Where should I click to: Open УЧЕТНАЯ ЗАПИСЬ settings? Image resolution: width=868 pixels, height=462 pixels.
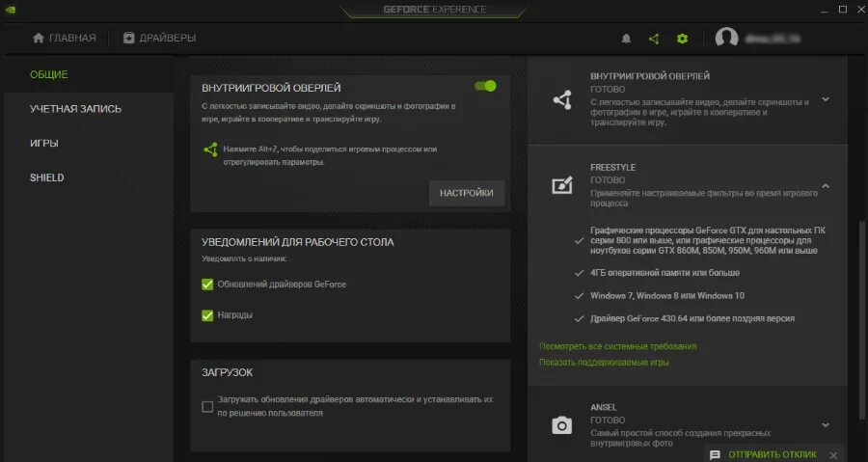(75, 109)
